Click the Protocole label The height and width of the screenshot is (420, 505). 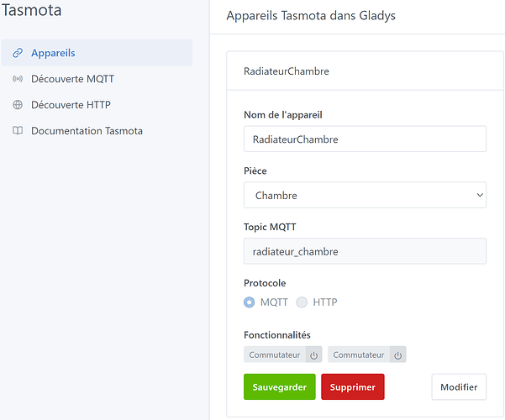point(265,283)
